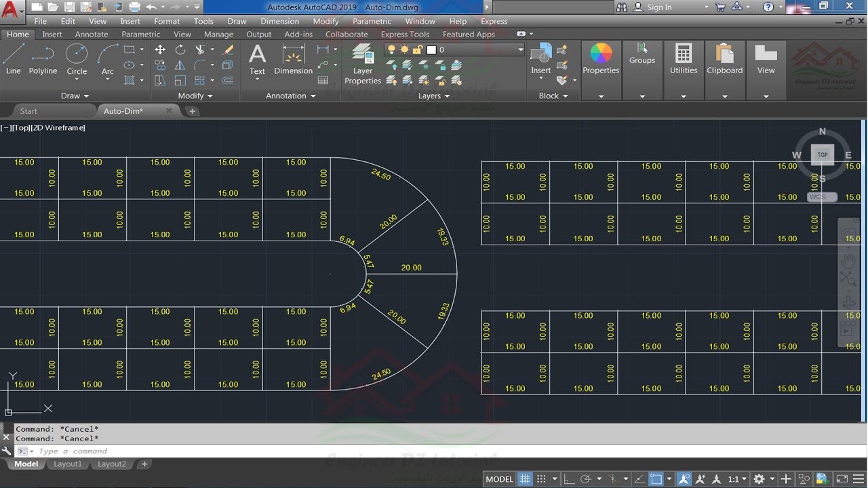Click the View panel button

pyautogui.click(x=766, y=59)
